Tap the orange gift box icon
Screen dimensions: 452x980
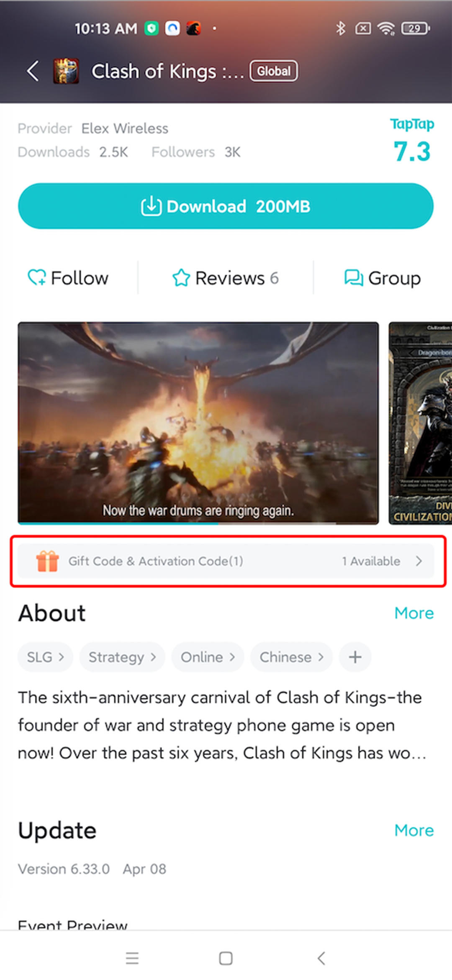click(47, 561)
